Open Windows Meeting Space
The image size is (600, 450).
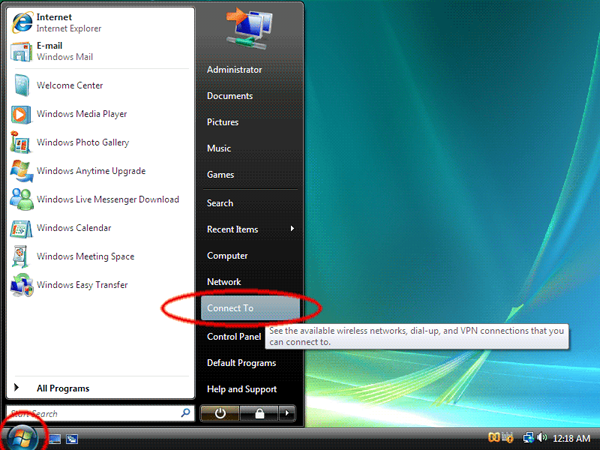point(84,257)
